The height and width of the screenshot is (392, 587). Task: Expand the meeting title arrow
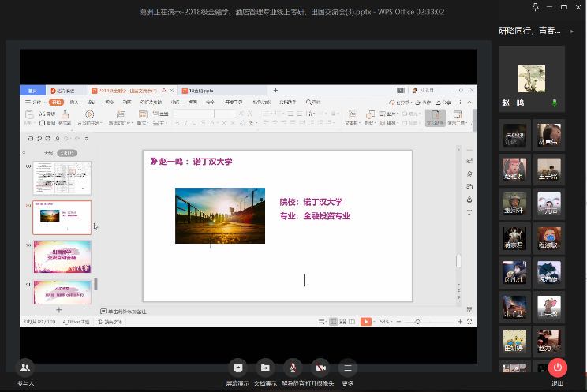[x=571, y=31]
